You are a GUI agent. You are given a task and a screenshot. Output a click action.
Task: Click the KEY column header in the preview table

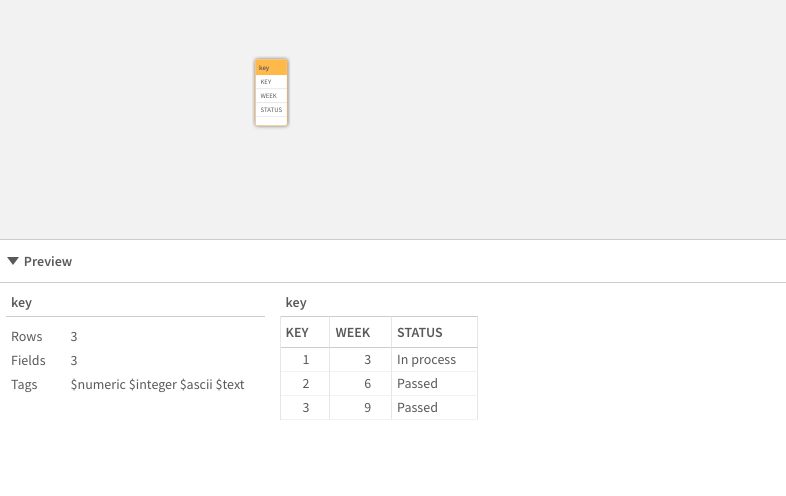pyautogui.click(x=297, y=333)
